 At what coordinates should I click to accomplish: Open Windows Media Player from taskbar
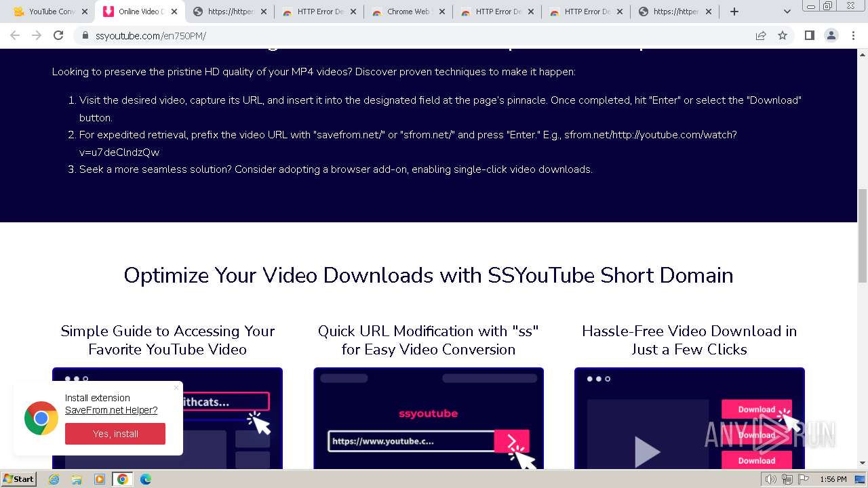pos(100,479)
